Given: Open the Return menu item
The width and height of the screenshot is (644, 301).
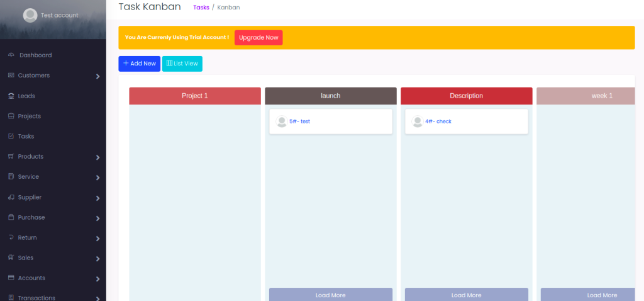Looking at the screenshot, I should point(27,237).
